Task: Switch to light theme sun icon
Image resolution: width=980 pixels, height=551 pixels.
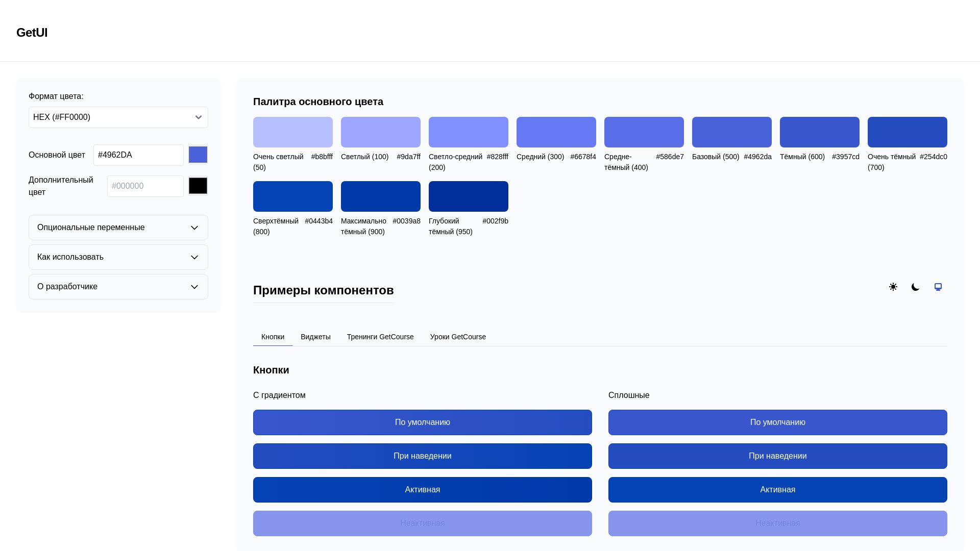Action: pos(893,287)
